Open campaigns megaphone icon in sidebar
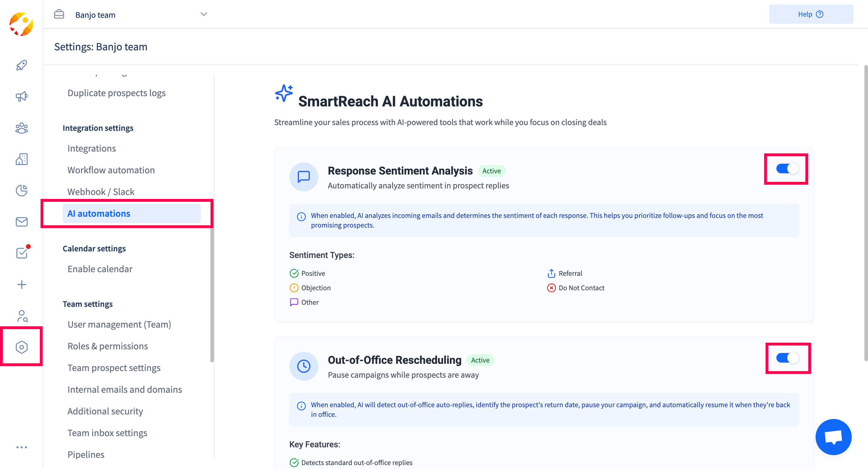The width and height of the screenshot is (868, 469). click(x=22, y=97)
